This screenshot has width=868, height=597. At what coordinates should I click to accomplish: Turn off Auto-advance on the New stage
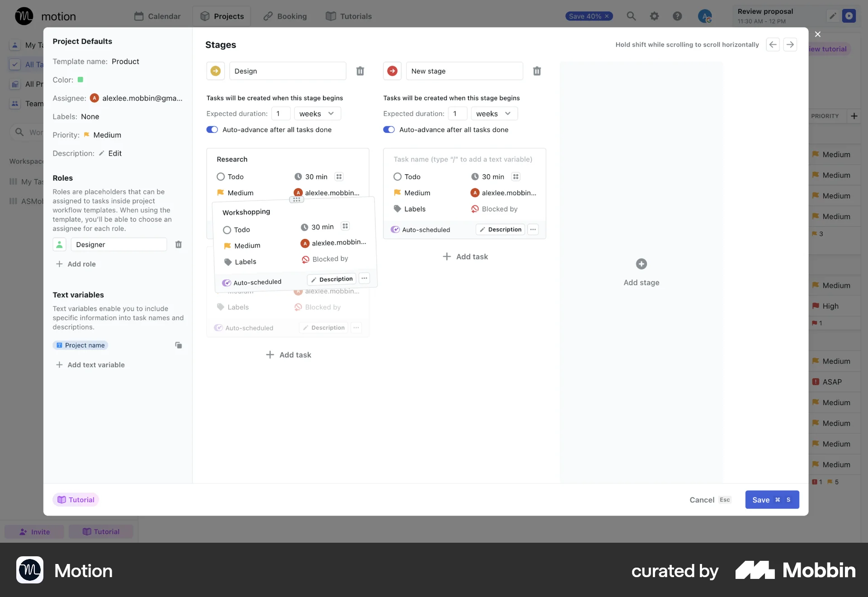pyautogui.click(x=389, y=129)
